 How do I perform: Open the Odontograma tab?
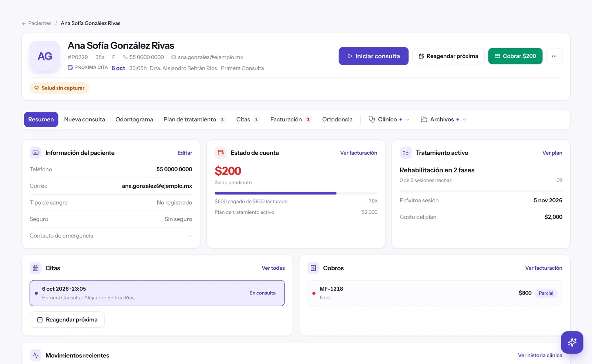134,119
